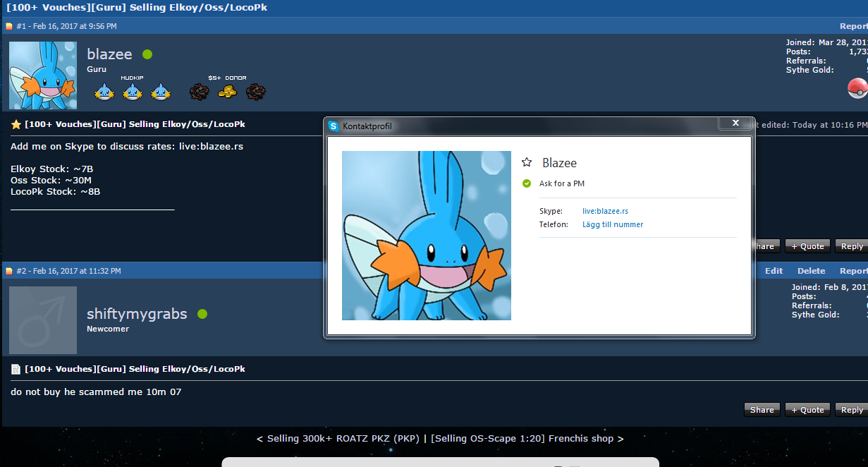Screen dimensions: 868x467
Task: Click Blazee display name in Skype profile
Action: [559, 163]
